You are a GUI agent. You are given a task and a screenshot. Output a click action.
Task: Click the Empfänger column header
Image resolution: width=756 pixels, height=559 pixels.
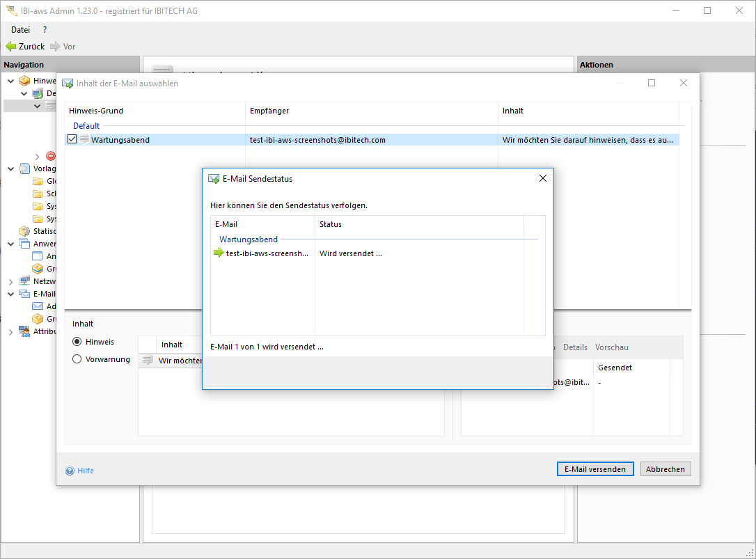point(269,111)
